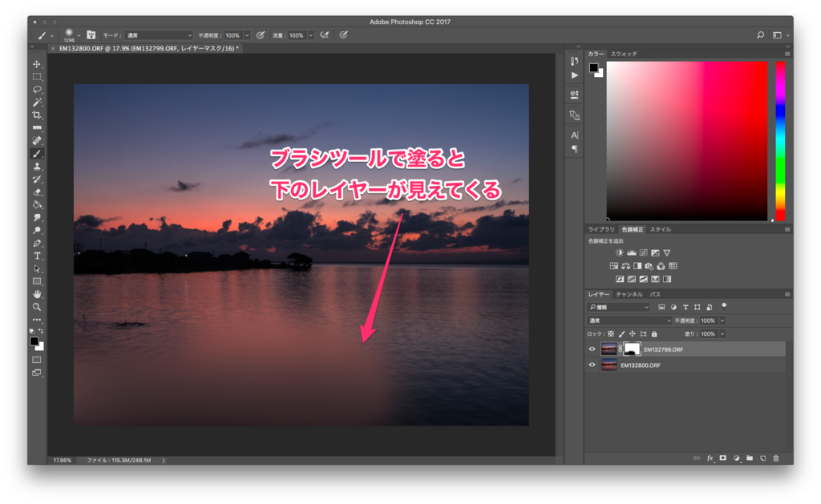Select the Zoom tool
The height and width of the screenshot is (504, 821).
(37, 307)
